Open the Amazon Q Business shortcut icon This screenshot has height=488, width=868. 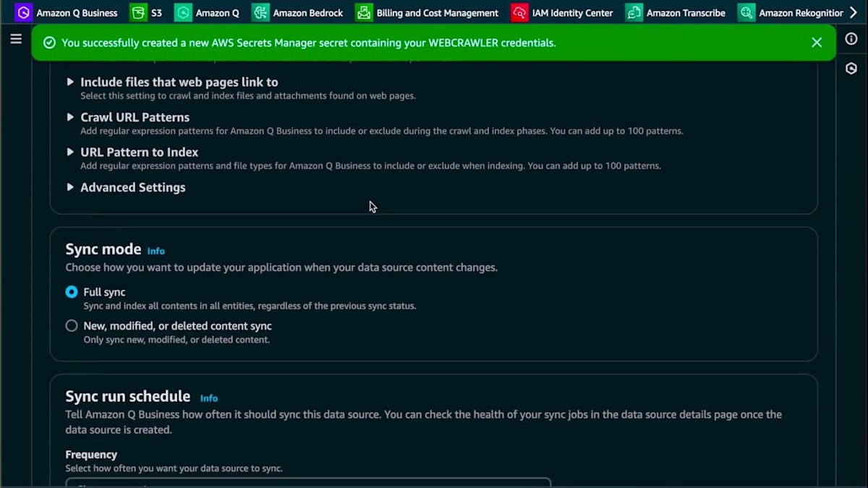pyautogui.click(x=24, y=12)
